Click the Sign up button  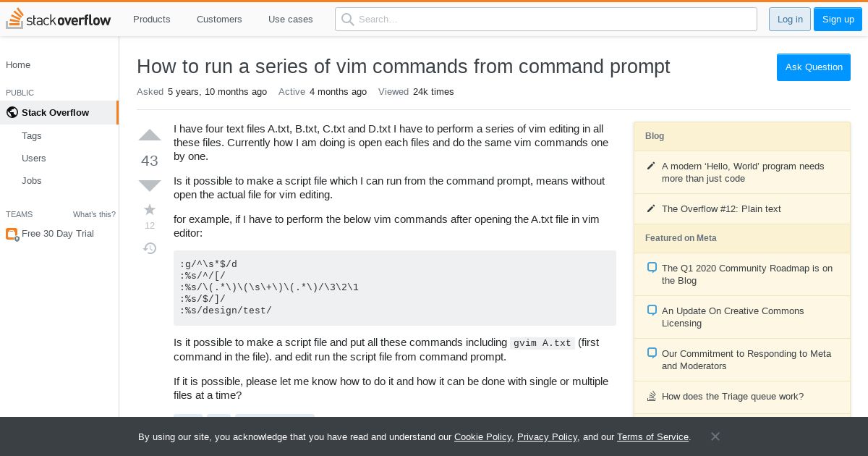tap(838, 20)
